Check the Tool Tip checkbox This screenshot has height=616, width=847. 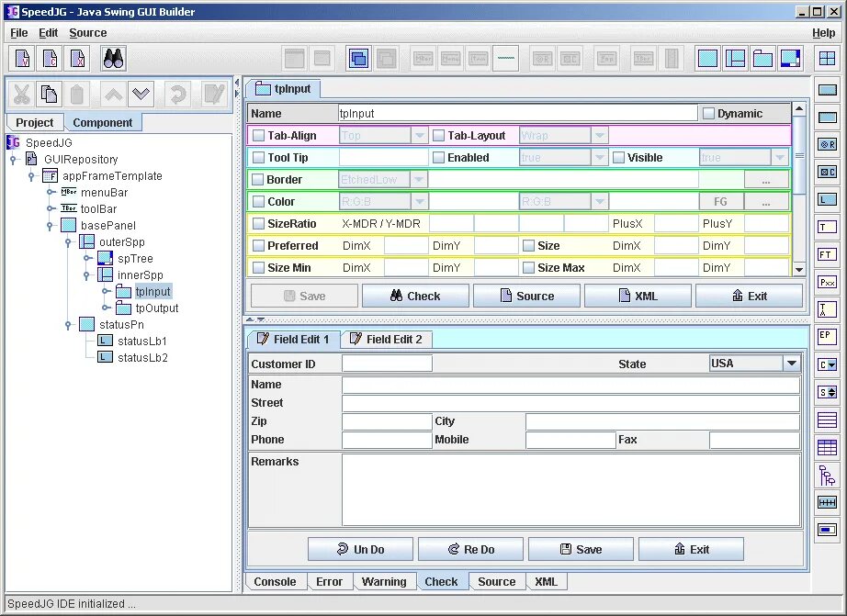[259, 158]
